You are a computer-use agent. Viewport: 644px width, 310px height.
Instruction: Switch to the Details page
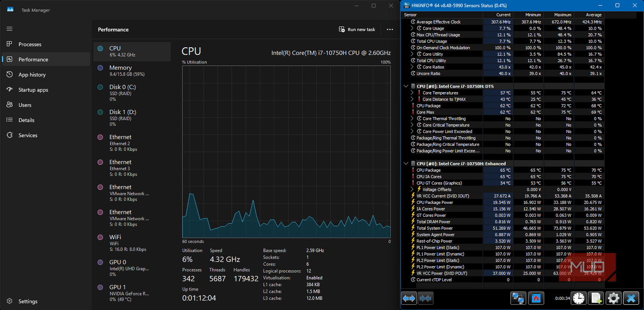tap(46, 120)
